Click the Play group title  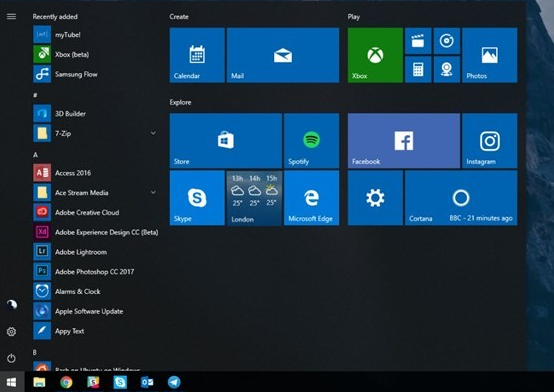[354, 17]
